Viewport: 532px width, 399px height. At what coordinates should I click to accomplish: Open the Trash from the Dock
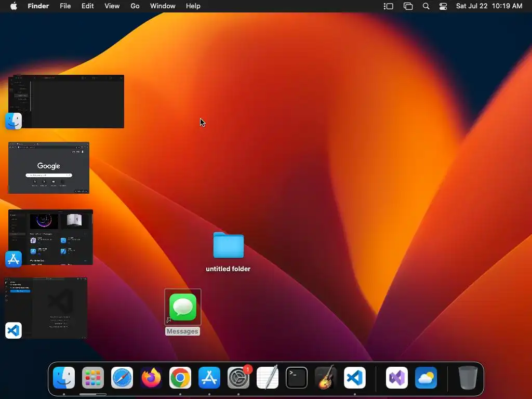pyautogui.click(x=468, y=378)
